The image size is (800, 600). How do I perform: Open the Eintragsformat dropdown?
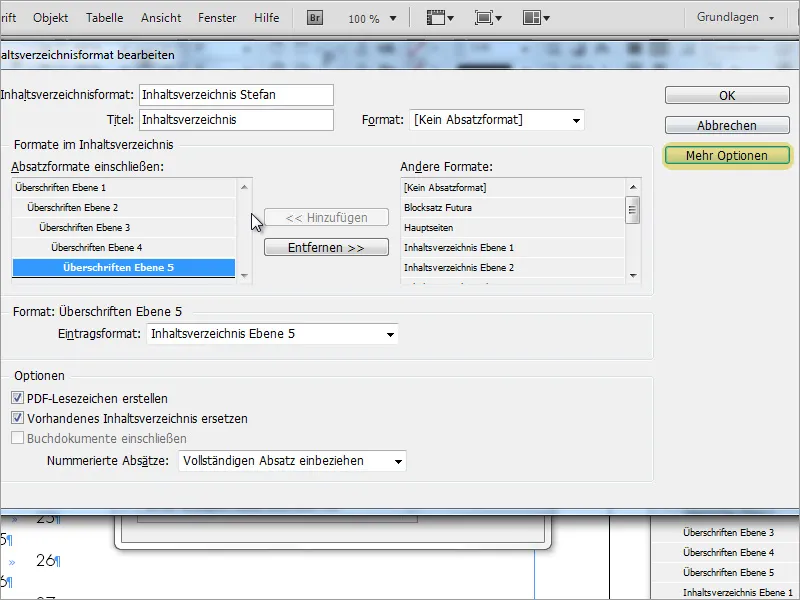click(272, 334)
